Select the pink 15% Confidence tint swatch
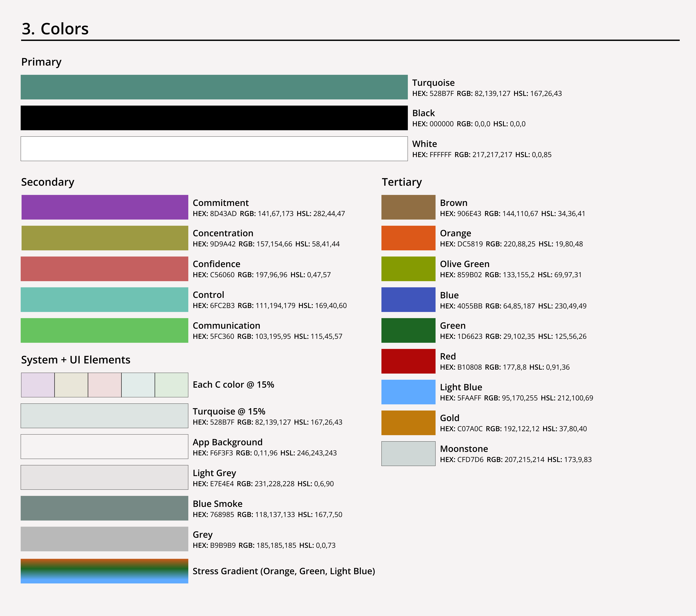The width and height of the screenshot is (696, 616). coord(105,385)
